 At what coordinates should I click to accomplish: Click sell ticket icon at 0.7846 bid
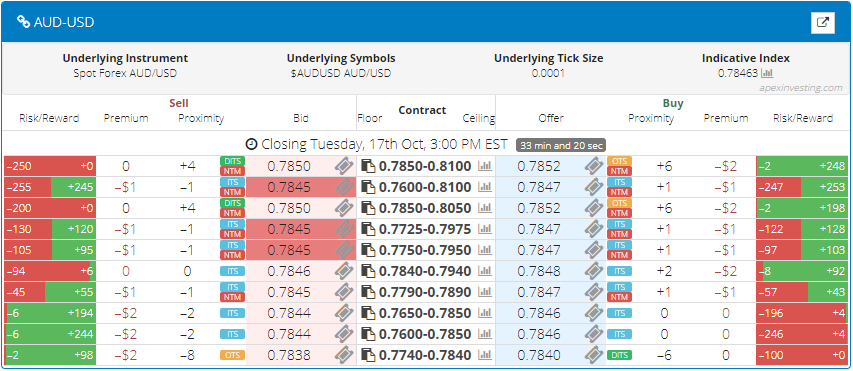344,271
